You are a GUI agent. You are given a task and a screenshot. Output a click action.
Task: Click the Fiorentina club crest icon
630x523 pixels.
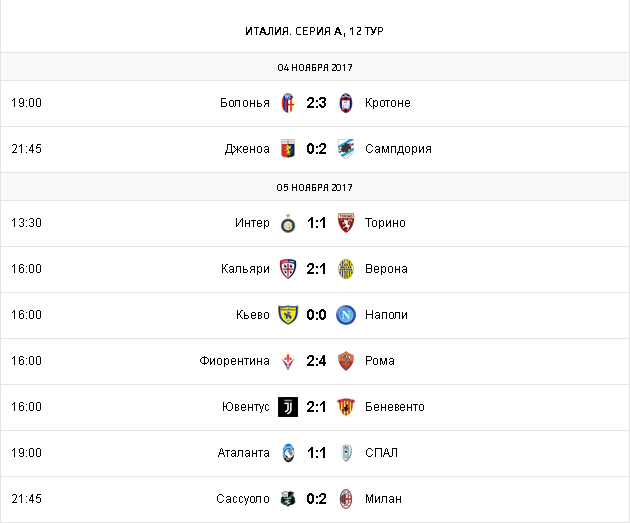coord(288,361)
